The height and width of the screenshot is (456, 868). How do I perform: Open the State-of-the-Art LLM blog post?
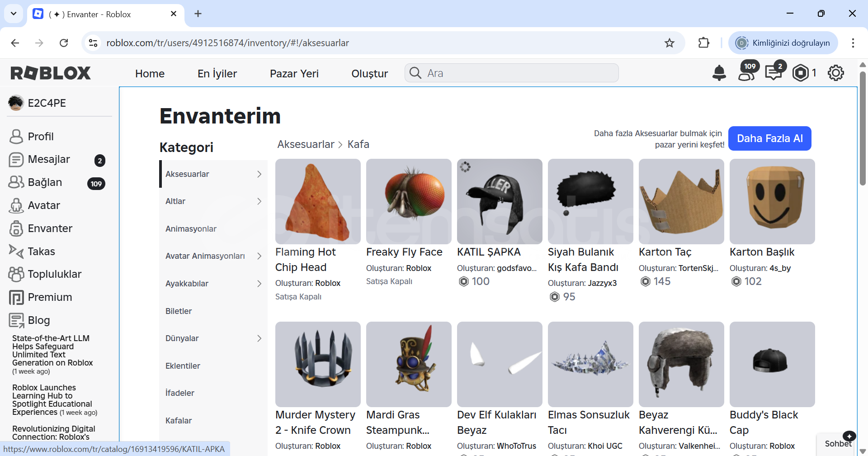[x=52, y=354]
